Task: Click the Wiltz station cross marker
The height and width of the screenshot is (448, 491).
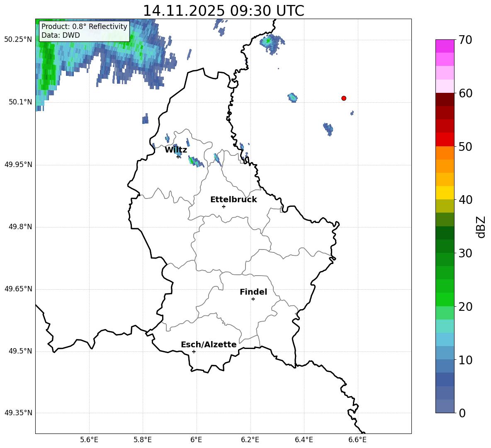Action: (178, 157)
